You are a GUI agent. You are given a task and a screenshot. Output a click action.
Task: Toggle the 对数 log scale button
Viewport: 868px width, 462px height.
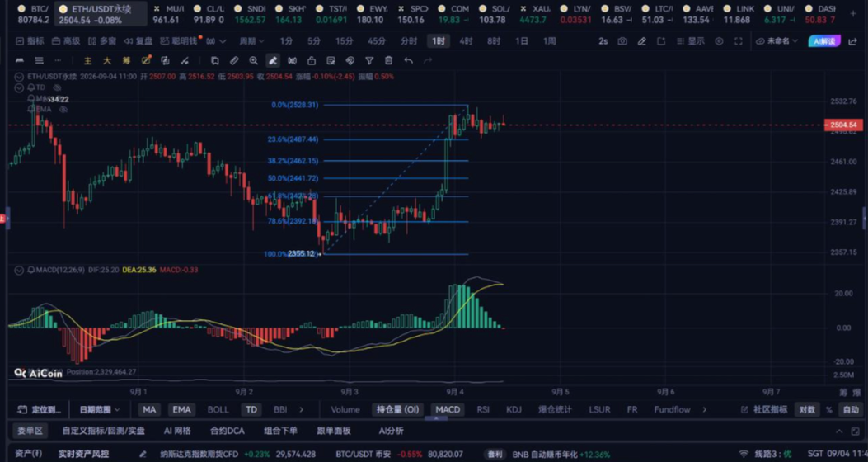pos(807,410)
